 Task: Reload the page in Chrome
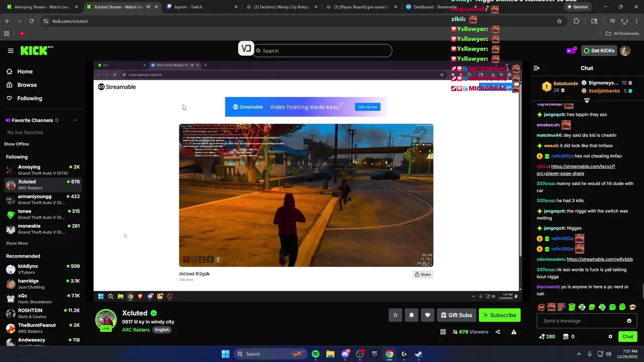(x=31, y=21)
